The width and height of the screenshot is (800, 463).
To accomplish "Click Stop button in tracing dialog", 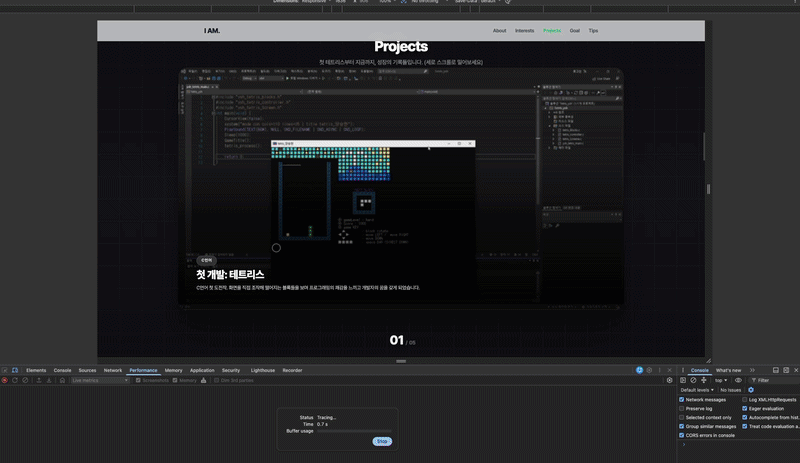I will click(382, 441).
